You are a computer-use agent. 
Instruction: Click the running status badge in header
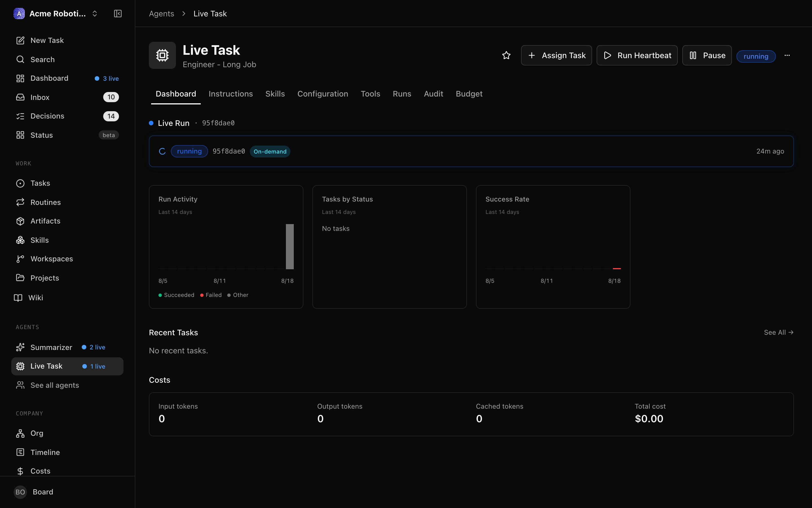756,56
